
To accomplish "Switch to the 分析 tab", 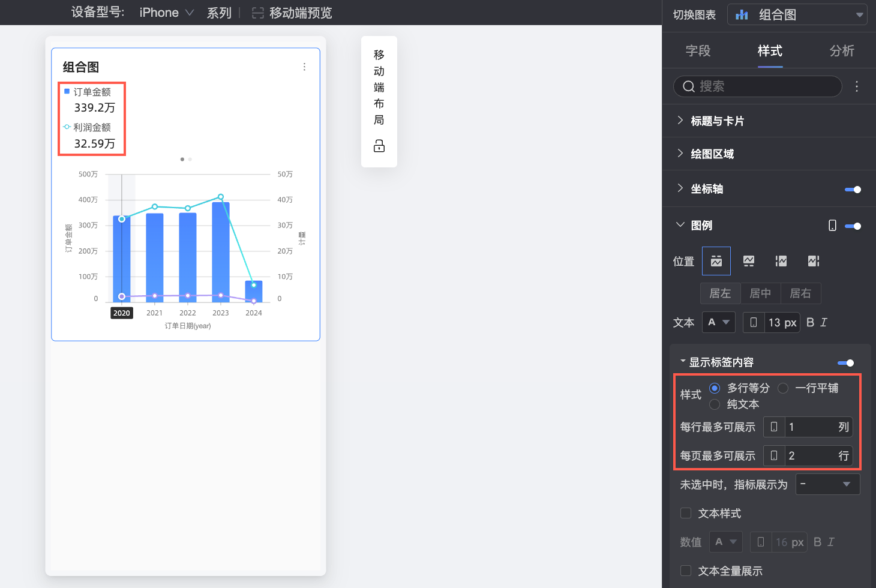I will 842,51.
